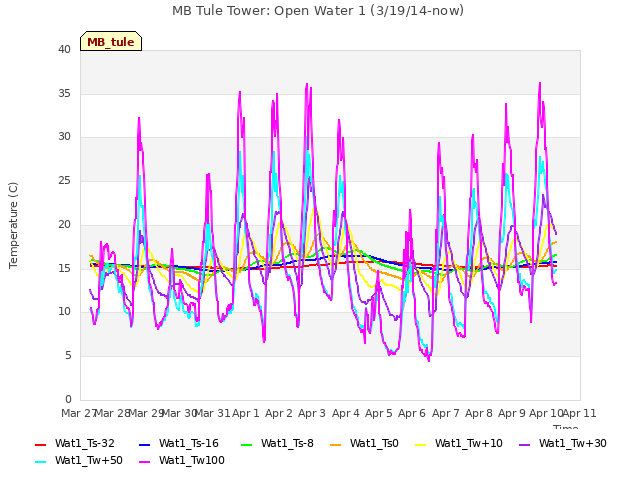Click the 35 y-axis tick label
The height and width of the screenshot is (480, 640).
(x=64, y=93)
